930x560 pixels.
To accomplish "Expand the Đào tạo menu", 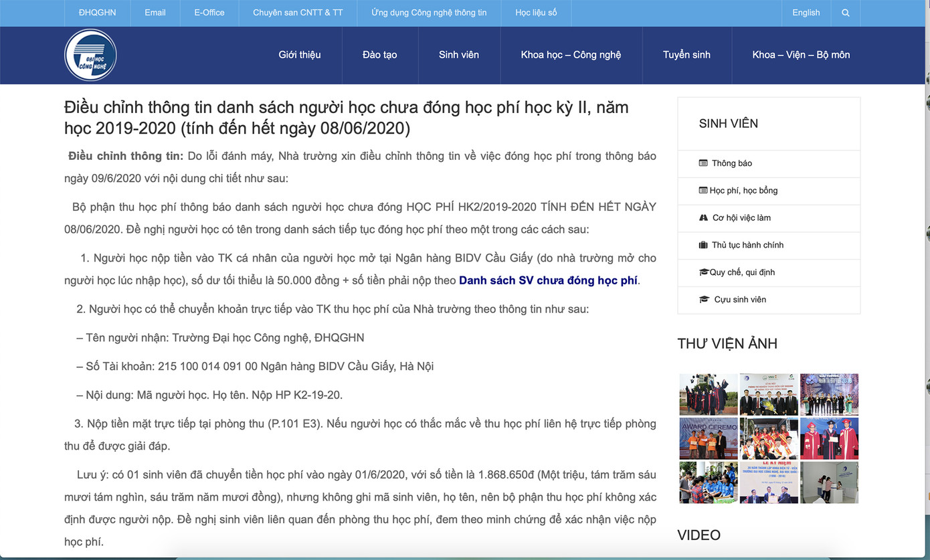I will (x=380, y=55).
